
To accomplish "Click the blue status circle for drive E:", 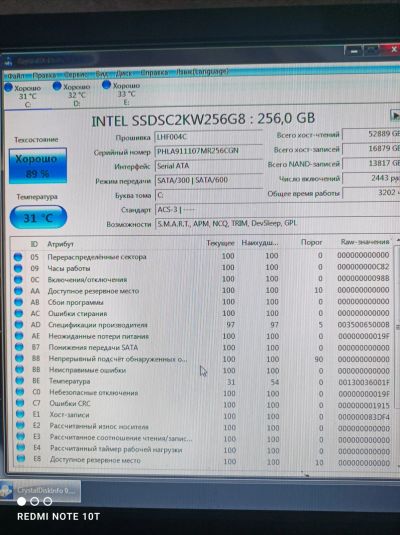I will click(106, 85).
